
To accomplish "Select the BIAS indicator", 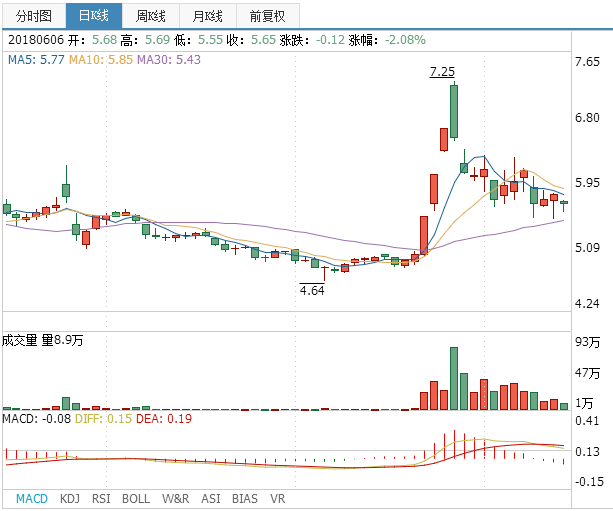I will (x=245, y=499).
